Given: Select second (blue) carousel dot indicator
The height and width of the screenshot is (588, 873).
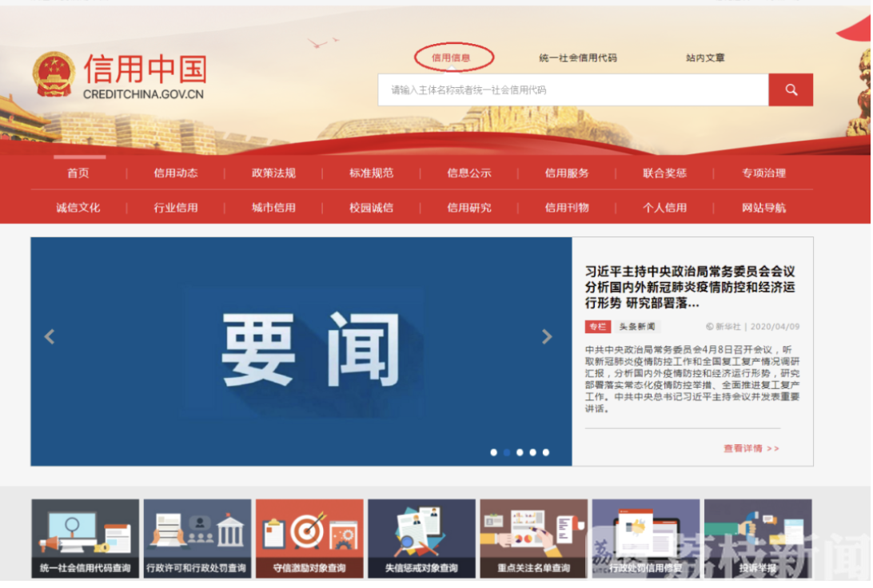Looking at the screenshot, I should [x=507, y=452].
